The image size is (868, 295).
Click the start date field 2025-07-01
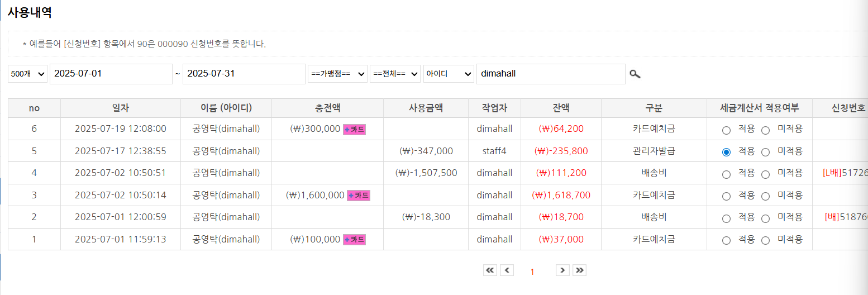pos(111,74)
